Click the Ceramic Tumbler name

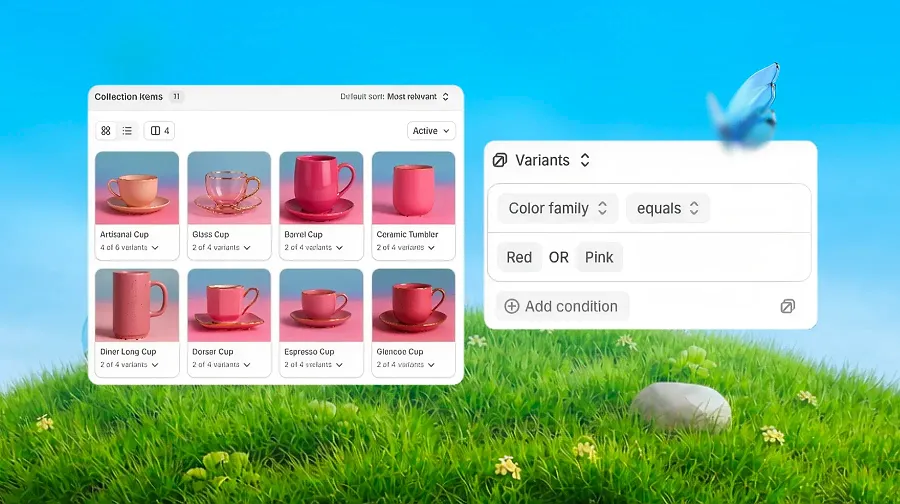pyautogui.click(x=407, y=234)
